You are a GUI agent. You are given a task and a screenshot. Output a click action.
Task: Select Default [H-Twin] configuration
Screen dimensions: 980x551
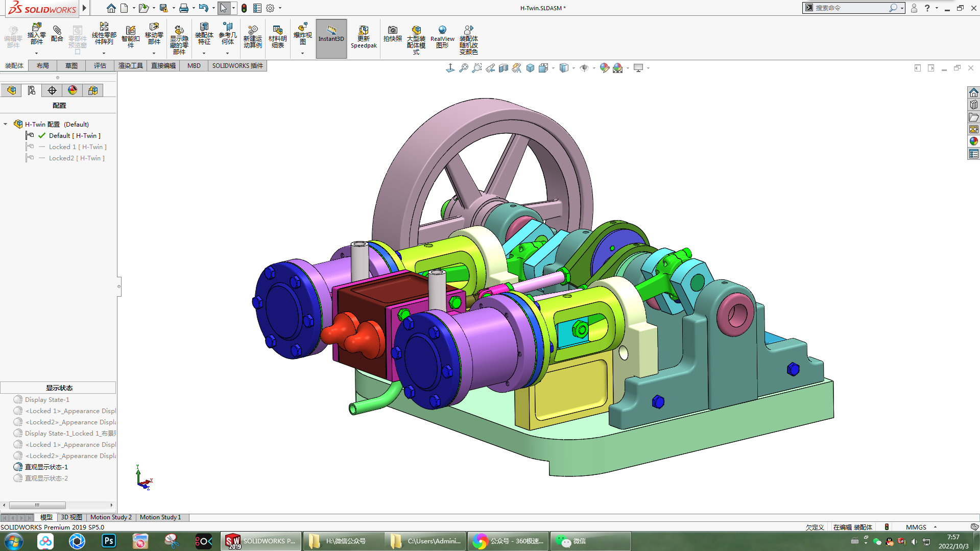(75, 136)
